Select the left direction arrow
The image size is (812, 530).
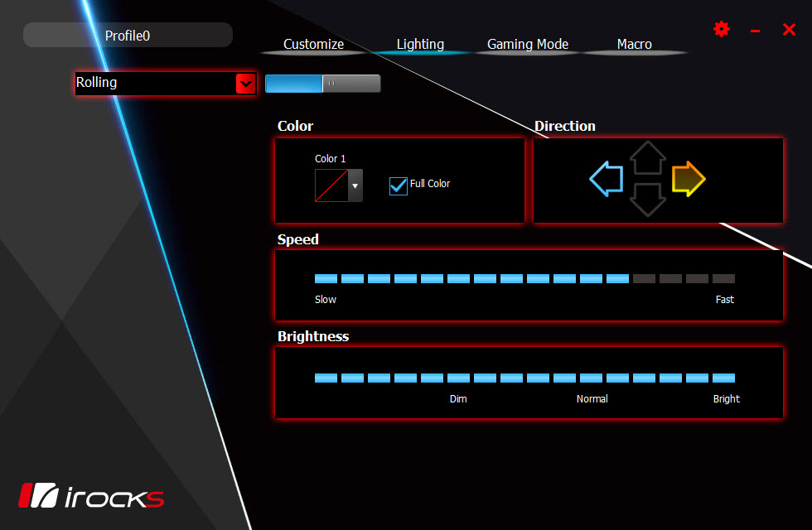pos(606,179)
